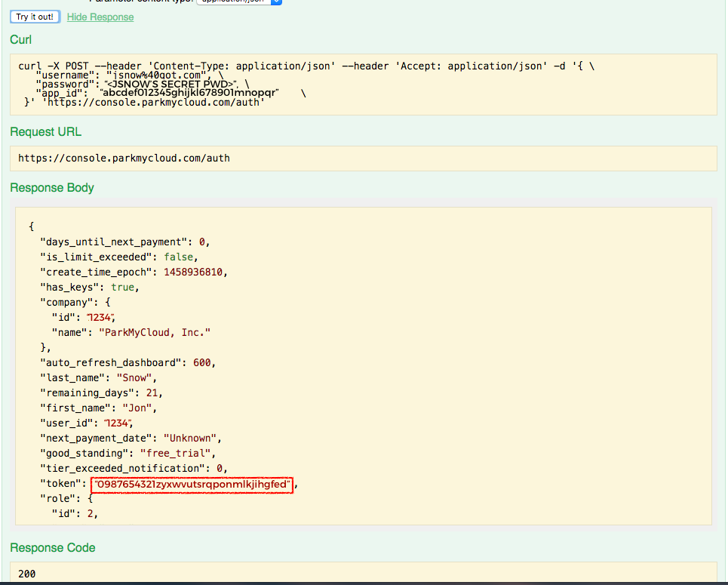Click the curl closing line with 'https://console.parkmycloud.com/auth'
Screen dimensions: 728x585
coord(144,102)
